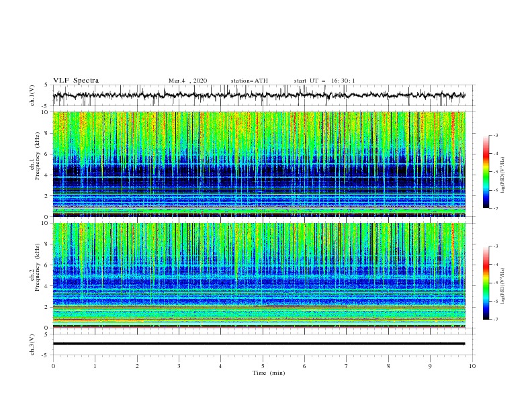The width and height of the screenshot is (532, 411).
Task: Click time axis tick label "2"
Action: click(x=137, y=366)
